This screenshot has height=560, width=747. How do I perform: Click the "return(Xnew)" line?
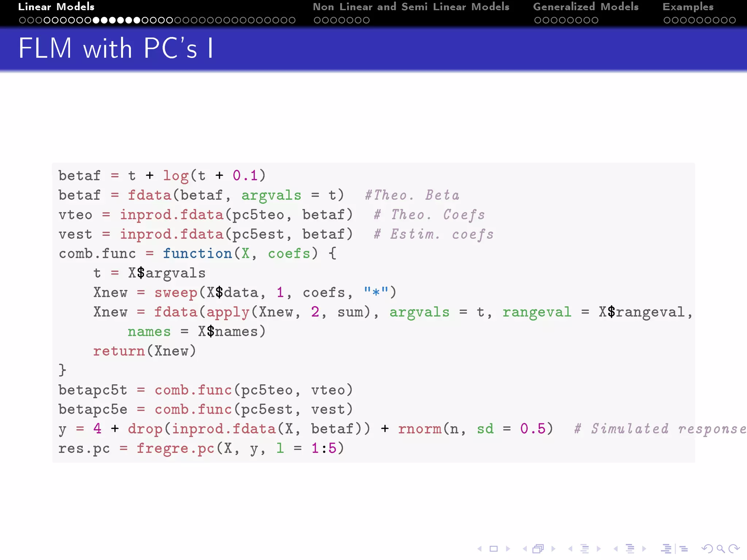pos(144,351)
